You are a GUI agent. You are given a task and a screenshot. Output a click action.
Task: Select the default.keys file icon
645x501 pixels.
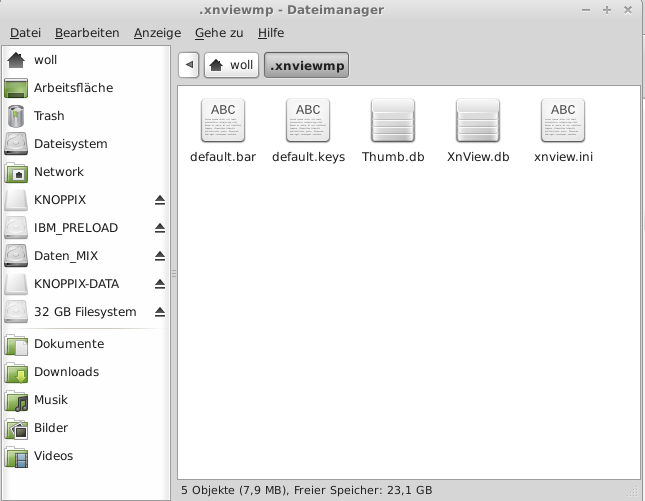point(308,121)
